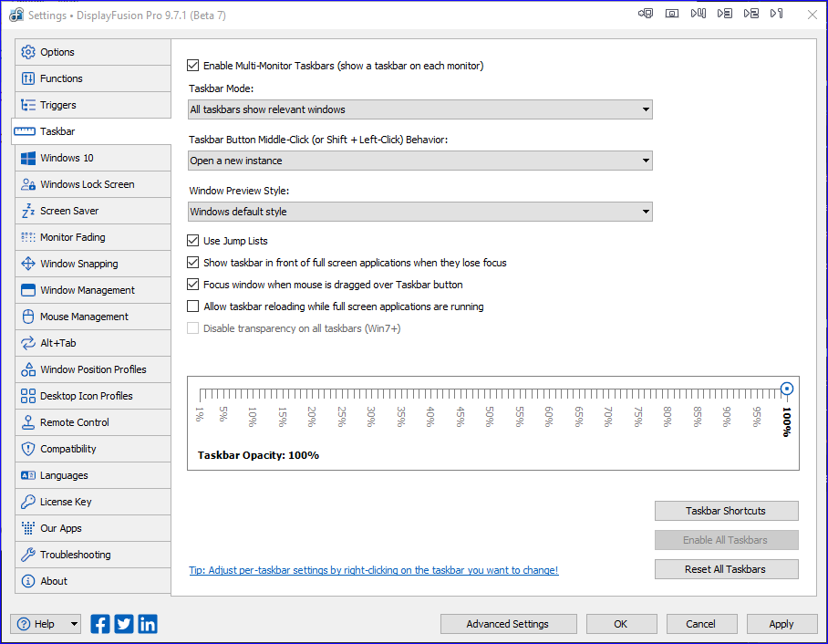Screen dimensions: 828x644
Task: Open the Facebook icon link
Action: point(100,624)
